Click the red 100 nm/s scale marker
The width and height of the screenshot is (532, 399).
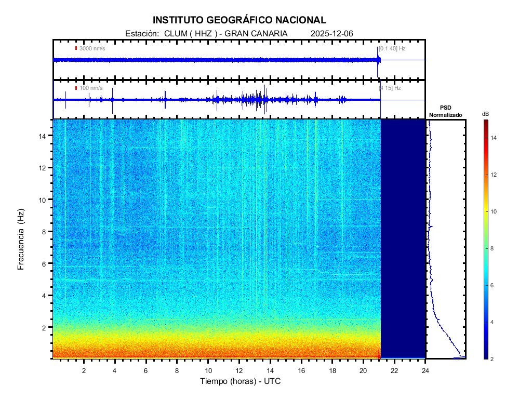click(x=76, y=88)
